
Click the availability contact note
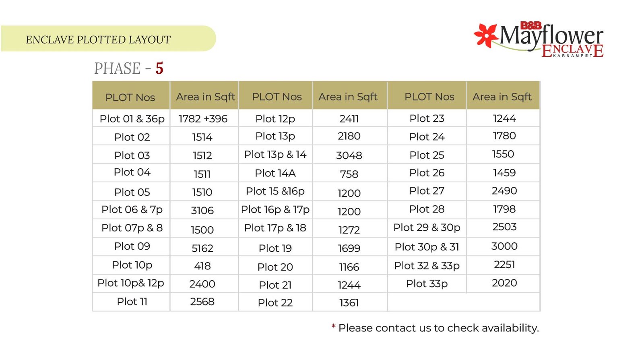pos(435,328)
